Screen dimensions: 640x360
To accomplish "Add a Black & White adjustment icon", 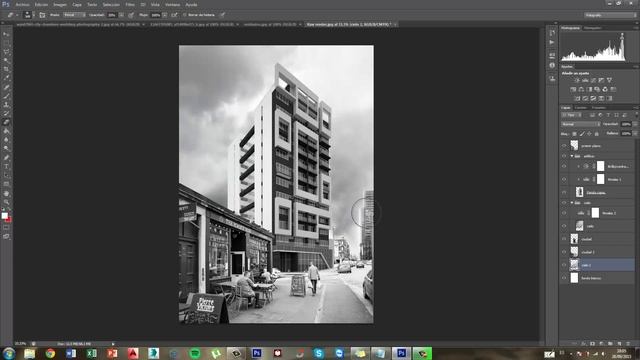I will click(589, 89).
